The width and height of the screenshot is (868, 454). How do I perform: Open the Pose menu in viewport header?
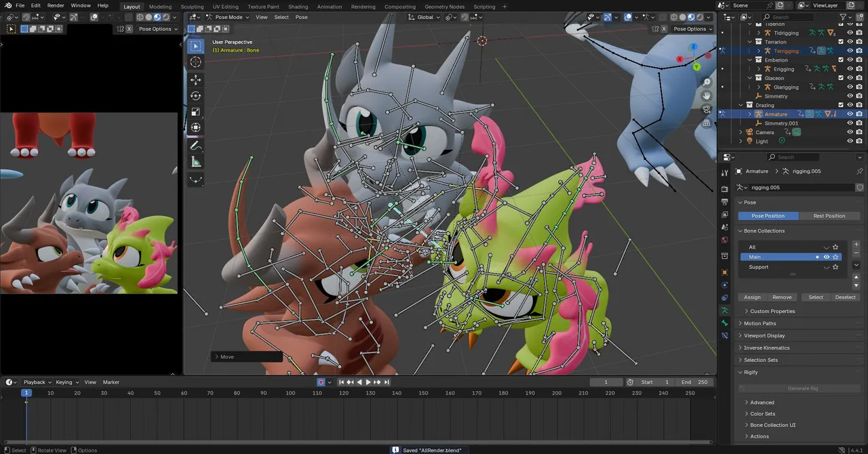(x=301, y=17)
